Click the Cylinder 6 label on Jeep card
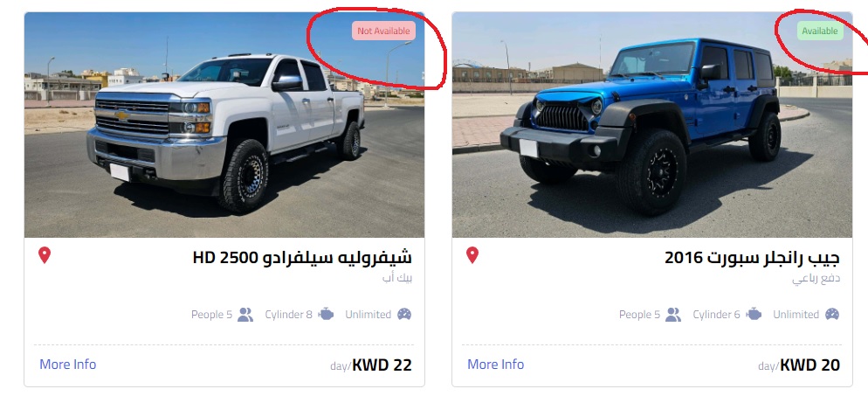Viewport: 868px width, 403px height. (716, 315)
